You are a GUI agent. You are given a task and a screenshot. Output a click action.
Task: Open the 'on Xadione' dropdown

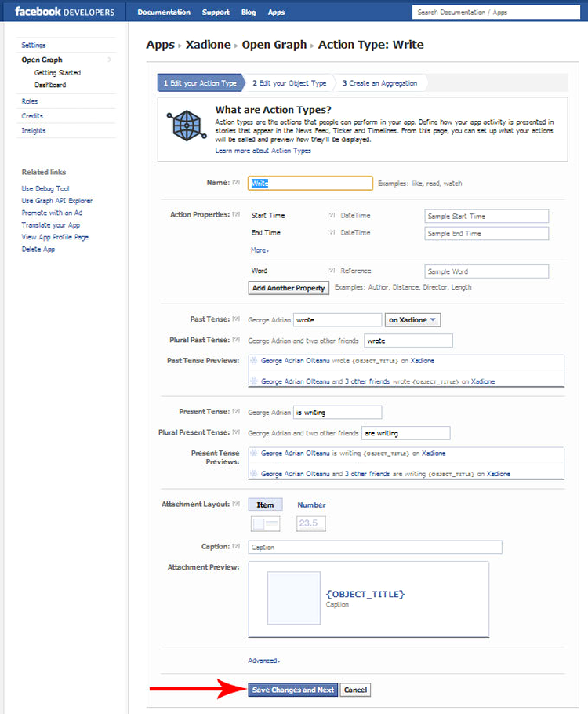coord(412,320)
